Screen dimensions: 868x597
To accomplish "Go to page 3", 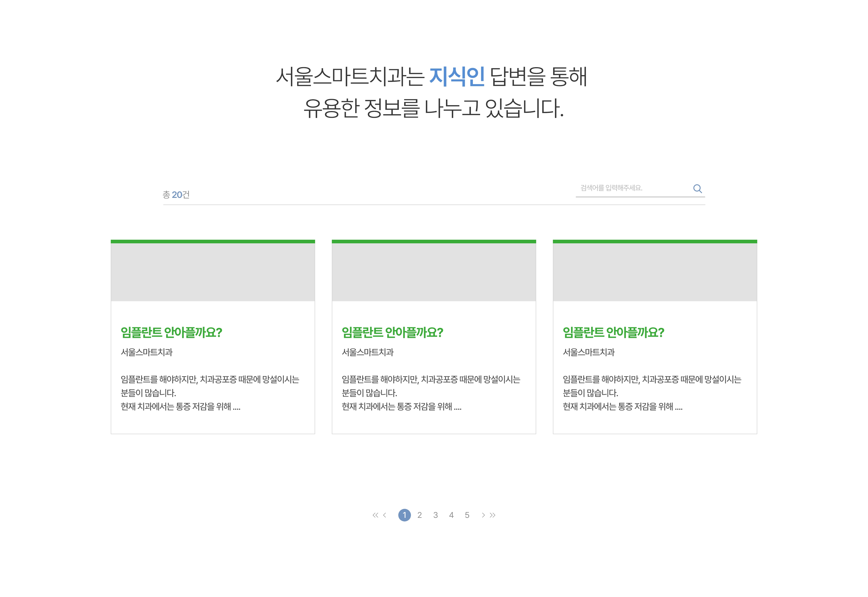I will click(436, 515).
